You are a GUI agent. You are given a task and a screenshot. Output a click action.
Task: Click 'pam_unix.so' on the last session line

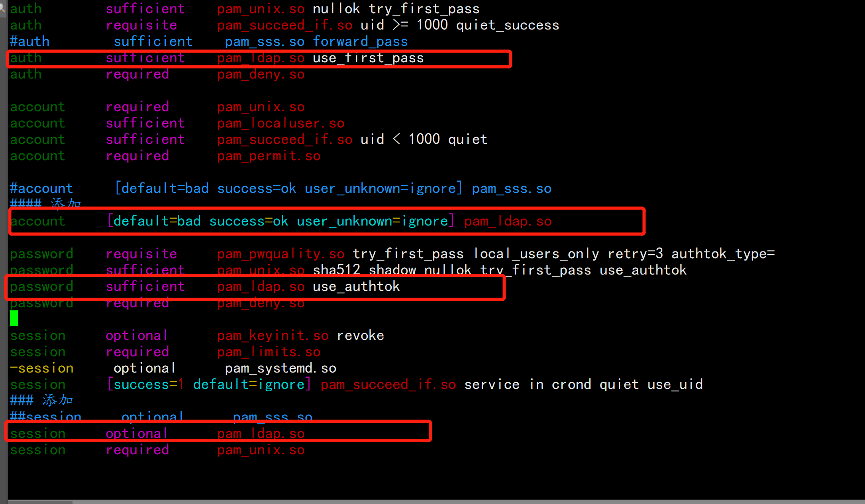click(x=261, y=450)
